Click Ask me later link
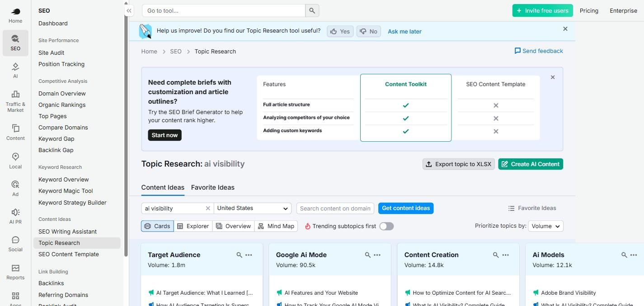Screen dimensions: 644x306 (404, 31)
